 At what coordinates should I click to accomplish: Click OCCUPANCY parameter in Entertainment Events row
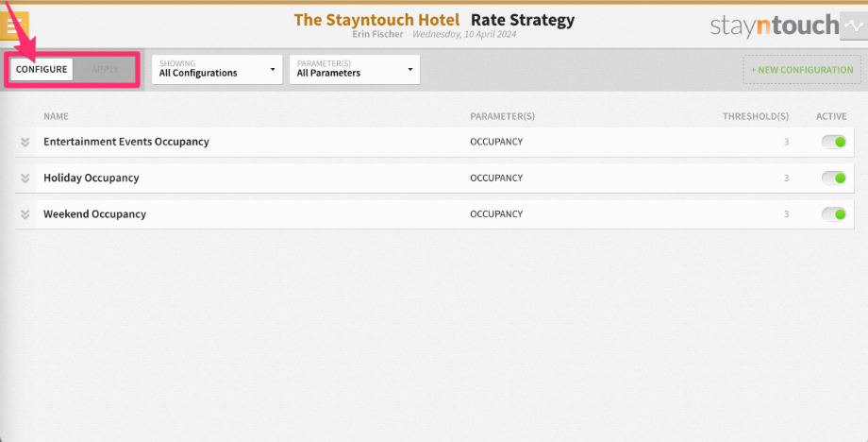click(496, 142)
